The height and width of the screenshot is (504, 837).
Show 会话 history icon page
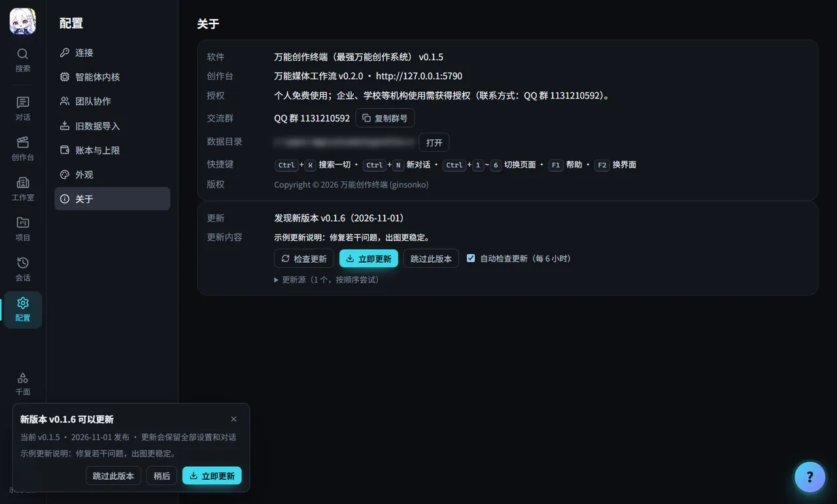coord(23,269)
